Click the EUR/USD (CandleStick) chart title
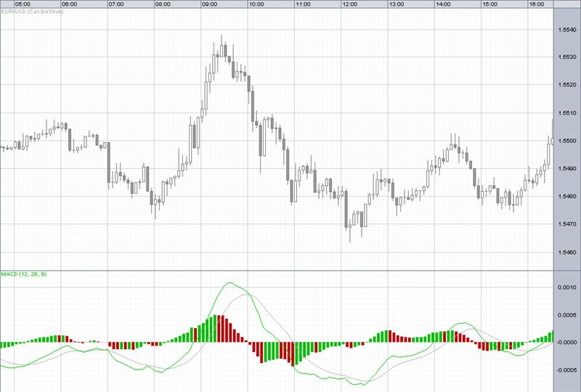 click(x=32, y=12)
